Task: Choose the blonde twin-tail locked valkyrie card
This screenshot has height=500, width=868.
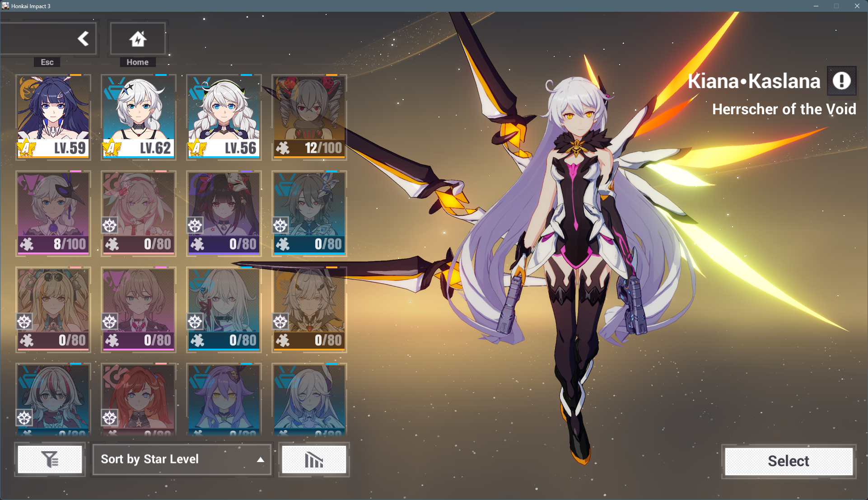Action: pyautogui.click(x=53, y=309)
